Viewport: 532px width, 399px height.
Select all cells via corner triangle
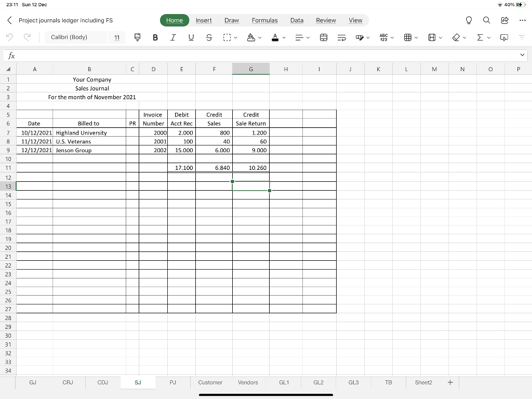click(x=8, y=69)
